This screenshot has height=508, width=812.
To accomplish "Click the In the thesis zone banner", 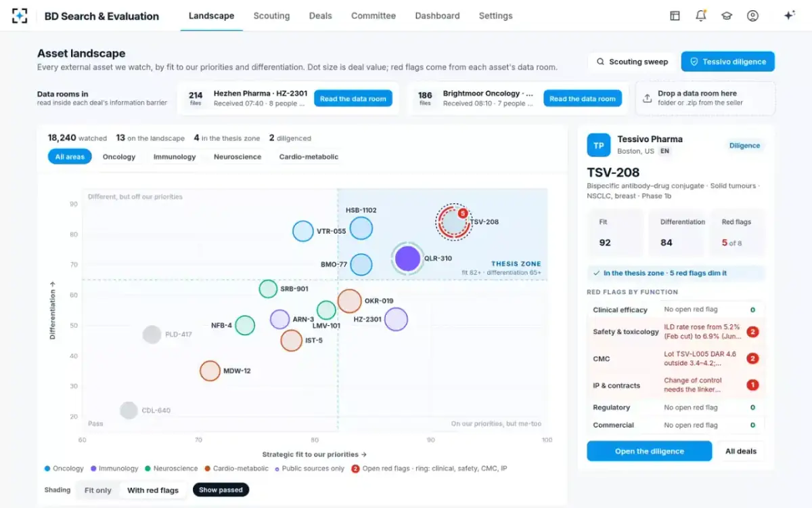I will [675, 273].
